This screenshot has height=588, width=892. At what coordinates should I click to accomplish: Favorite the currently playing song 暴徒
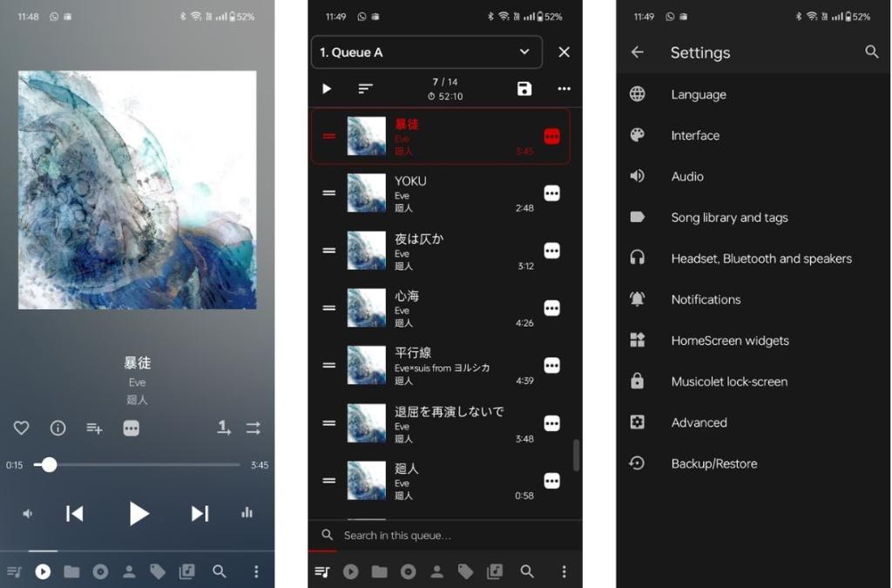click(21, 428)
